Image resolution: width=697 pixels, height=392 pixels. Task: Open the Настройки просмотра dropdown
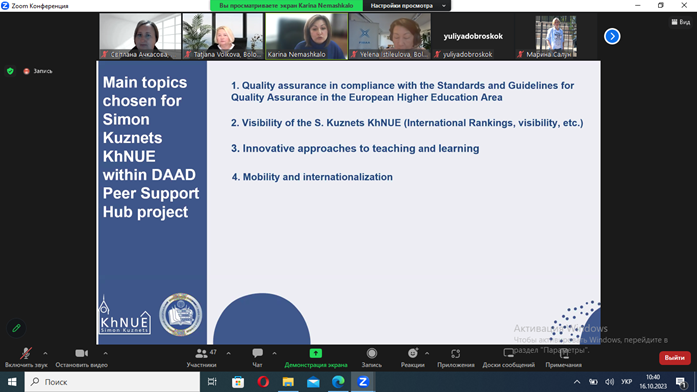coord(407,6)
